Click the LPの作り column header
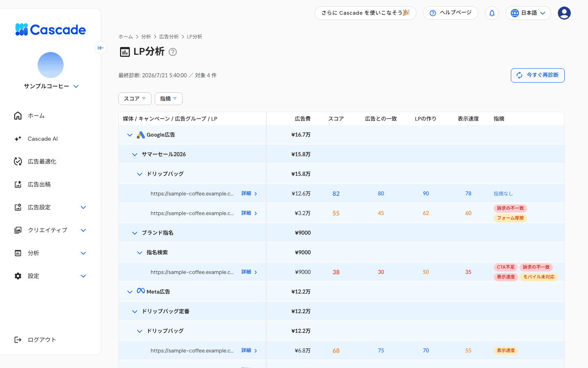Screen dimensions: 588x368 (x=425, y=119)
